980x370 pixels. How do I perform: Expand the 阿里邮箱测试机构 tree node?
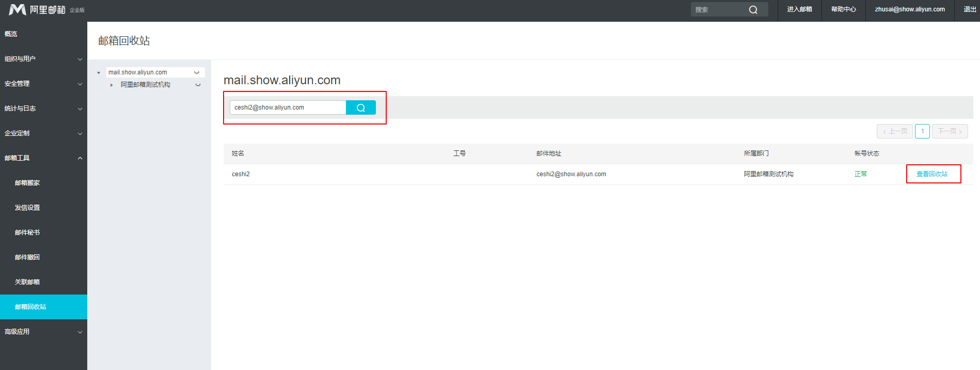pyautogui.click(x=112, y=85)
